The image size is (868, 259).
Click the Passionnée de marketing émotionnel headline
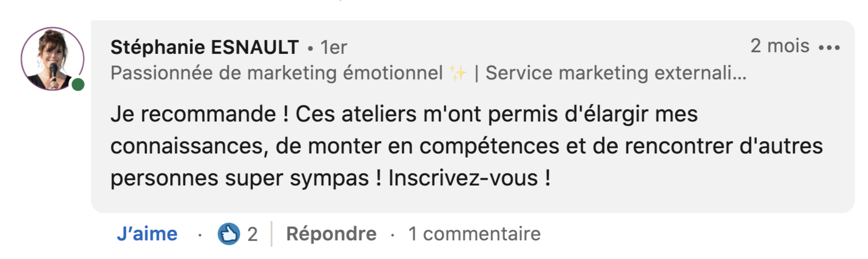[276, 73]
